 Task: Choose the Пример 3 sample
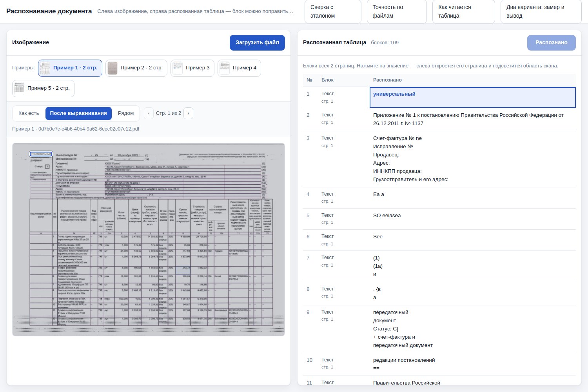pyautogui.click(x=192, y=68)
